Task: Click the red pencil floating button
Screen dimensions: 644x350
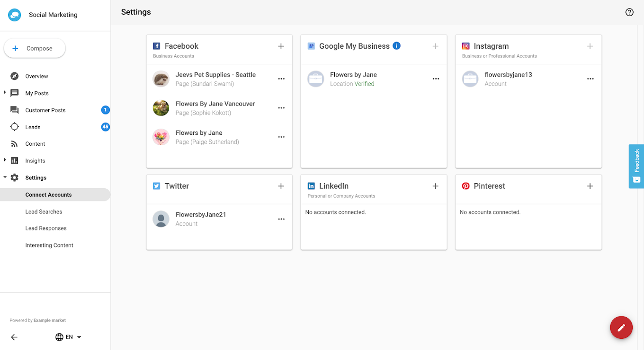Action: [621, 327]
